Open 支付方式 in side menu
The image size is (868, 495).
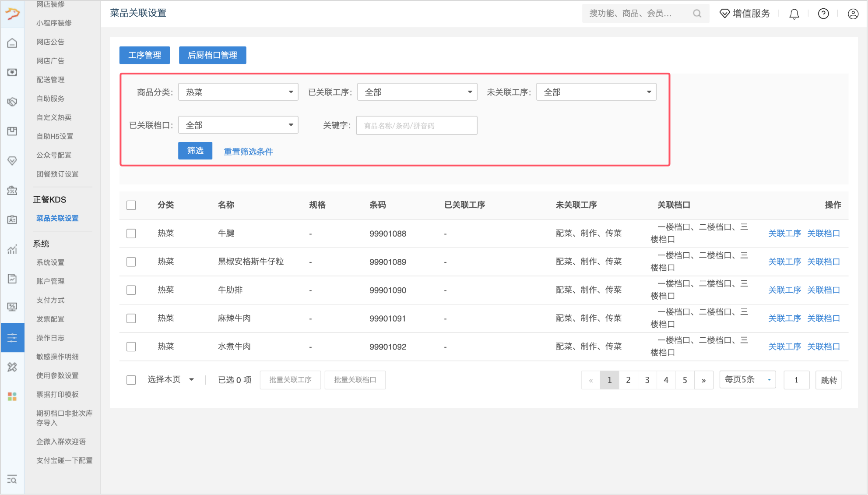[x=50, y=300]
